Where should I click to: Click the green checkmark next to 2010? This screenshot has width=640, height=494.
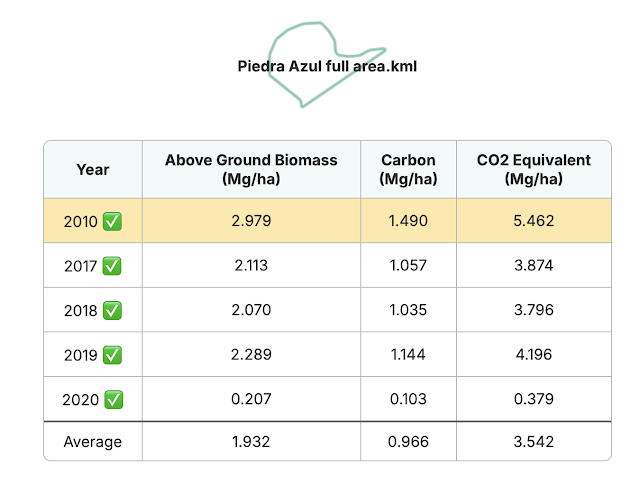point(112,222)
